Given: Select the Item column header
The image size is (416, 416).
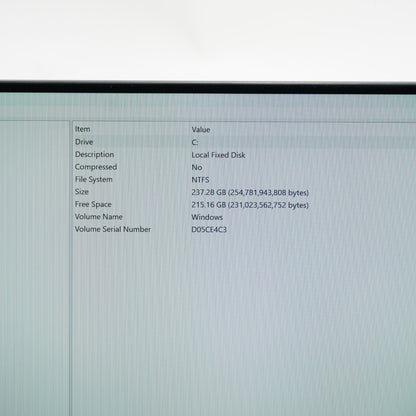Looking at the screenshot, I should [82, 129].
